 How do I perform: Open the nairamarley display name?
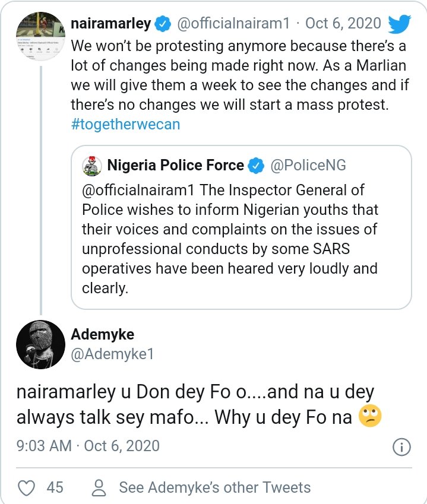pyautogui.click(x=110, y=24)
